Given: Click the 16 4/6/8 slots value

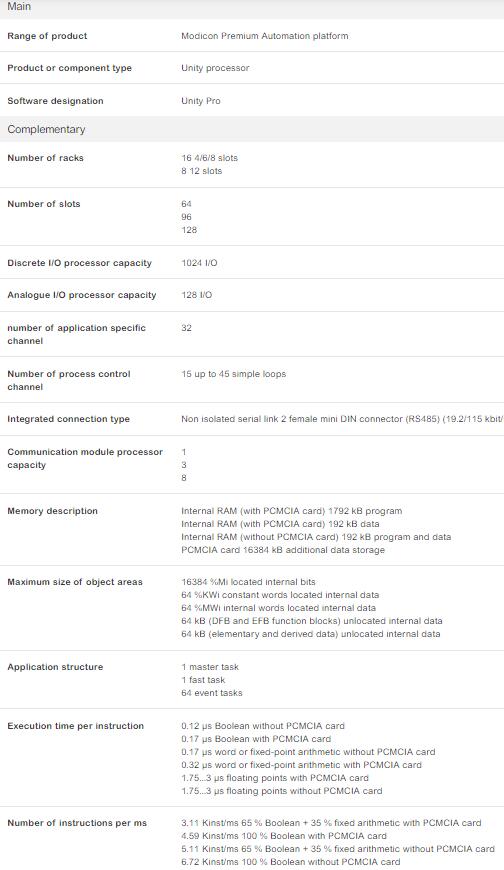Looking at the screenshot, I should point(209,158).
